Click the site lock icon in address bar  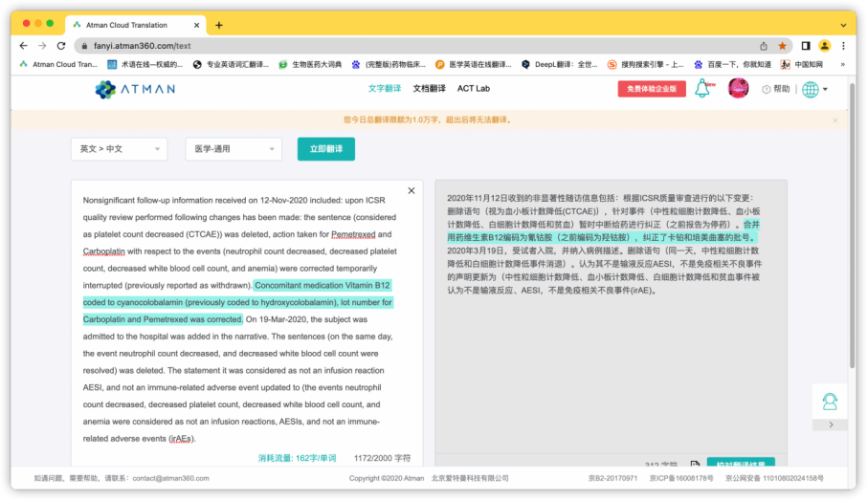click(84, 46)
